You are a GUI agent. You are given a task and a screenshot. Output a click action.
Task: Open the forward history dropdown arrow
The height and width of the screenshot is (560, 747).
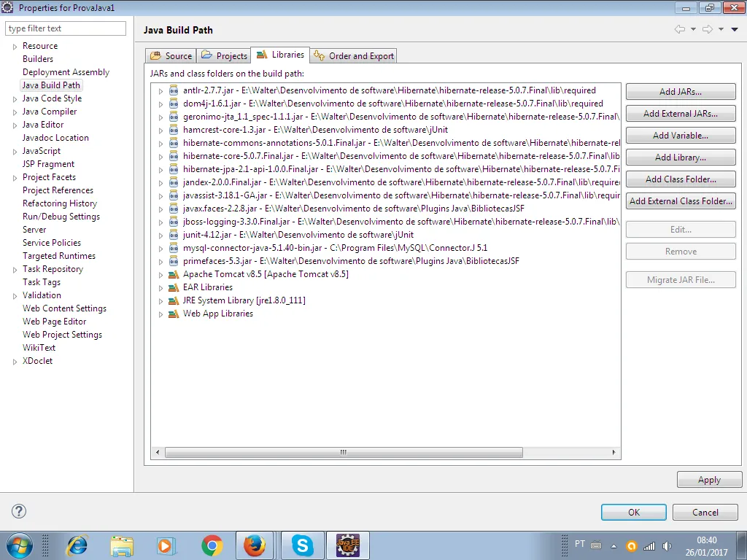pos(721,29)
